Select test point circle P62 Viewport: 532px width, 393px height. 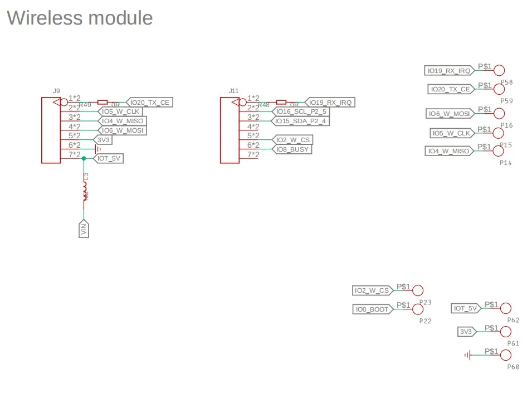point(505,308)
